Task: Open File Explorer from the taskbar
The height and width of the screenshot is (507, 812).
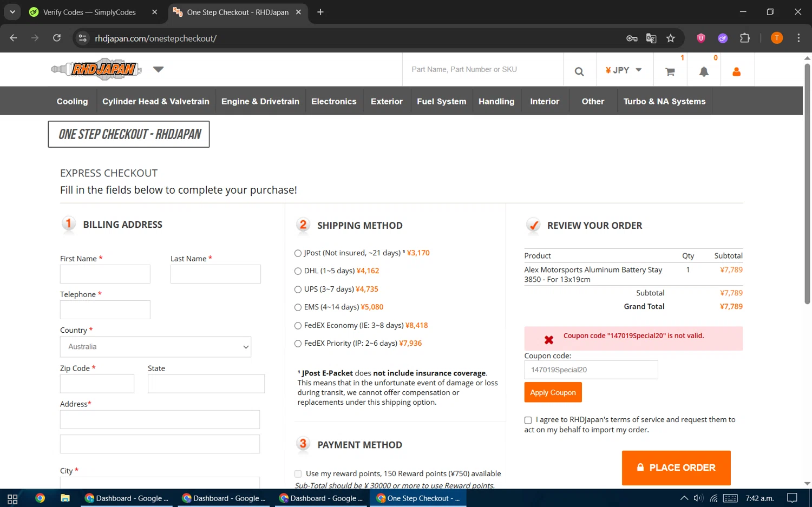Action: [65, 498]
